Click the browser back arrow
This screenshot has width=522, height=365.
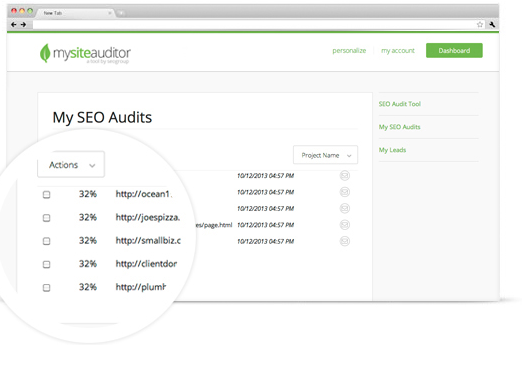click(14, 24)
